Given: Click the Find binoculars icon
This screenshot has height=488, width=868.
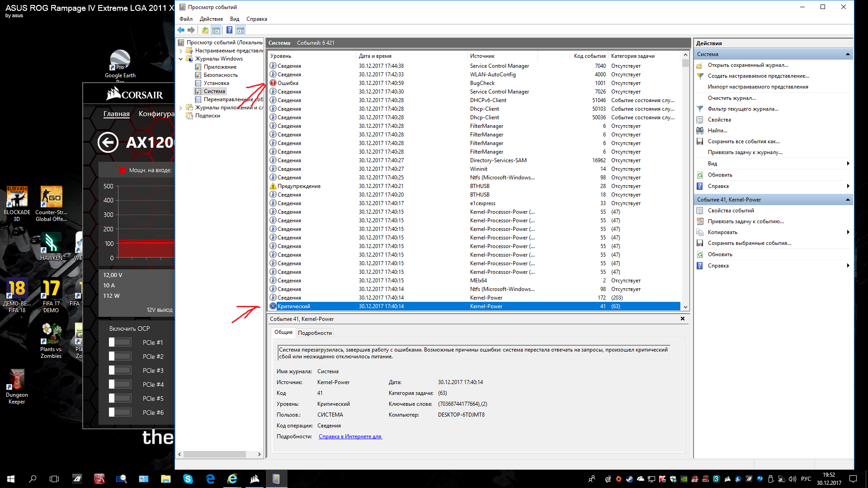Looking at the screenshot, I should coord(700,131).
